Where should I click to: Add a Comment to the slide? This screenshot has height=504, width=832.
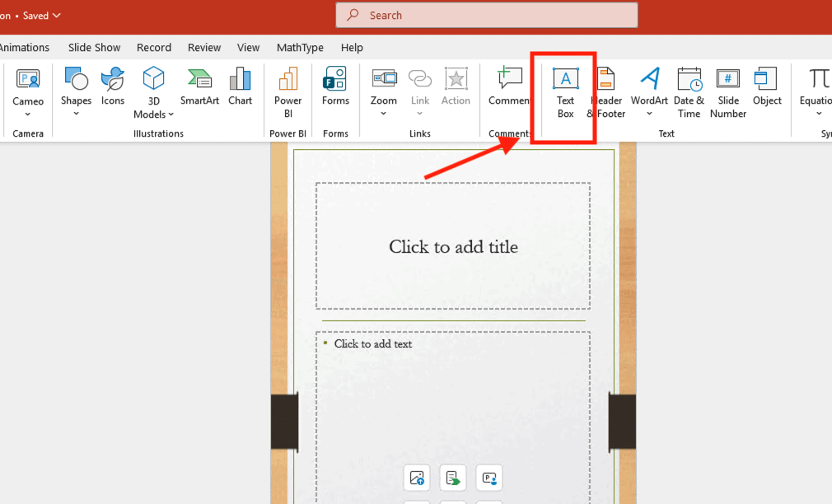(x=509, y=86)
